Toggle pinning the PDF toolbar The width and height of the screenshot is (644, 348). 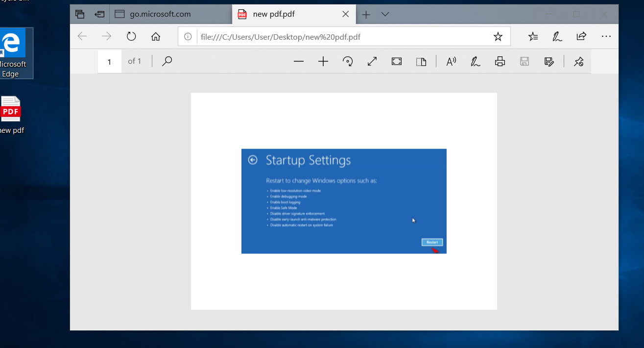tap(578, 61)
